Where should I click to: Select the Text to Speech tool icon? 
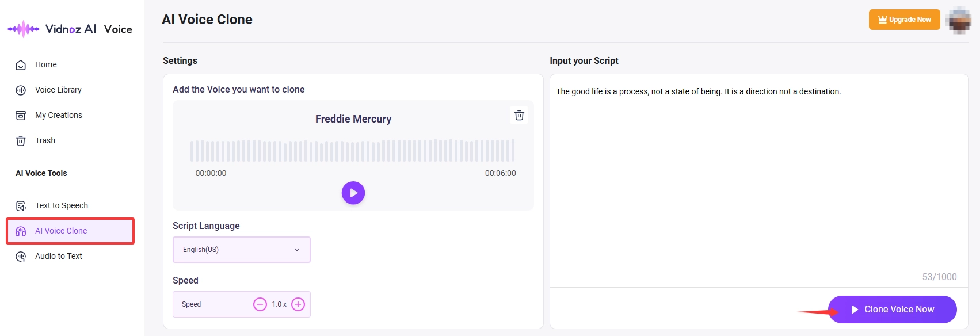click(x=21, y=206)
